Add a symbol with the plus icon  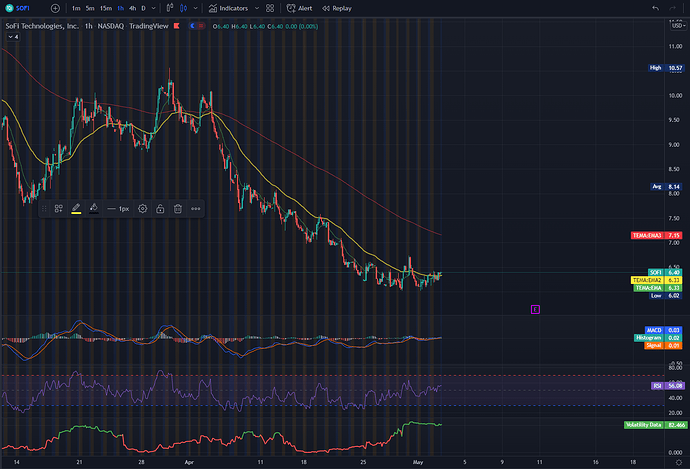coord(55,8)
